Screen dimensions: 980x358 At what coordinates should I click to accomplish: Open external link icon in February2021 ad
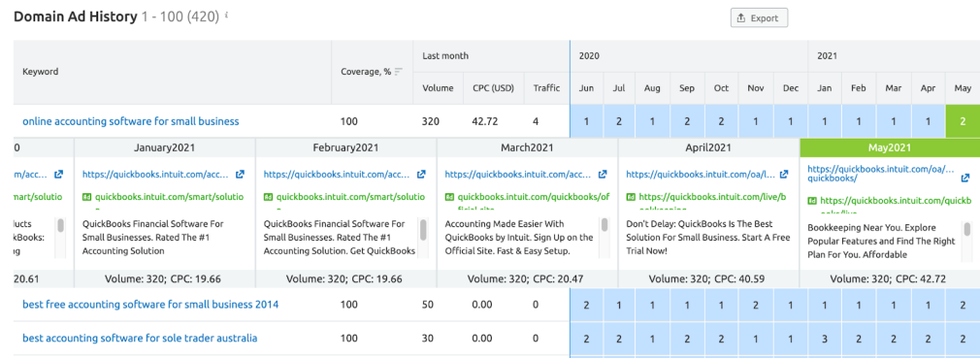coord(421,175)
